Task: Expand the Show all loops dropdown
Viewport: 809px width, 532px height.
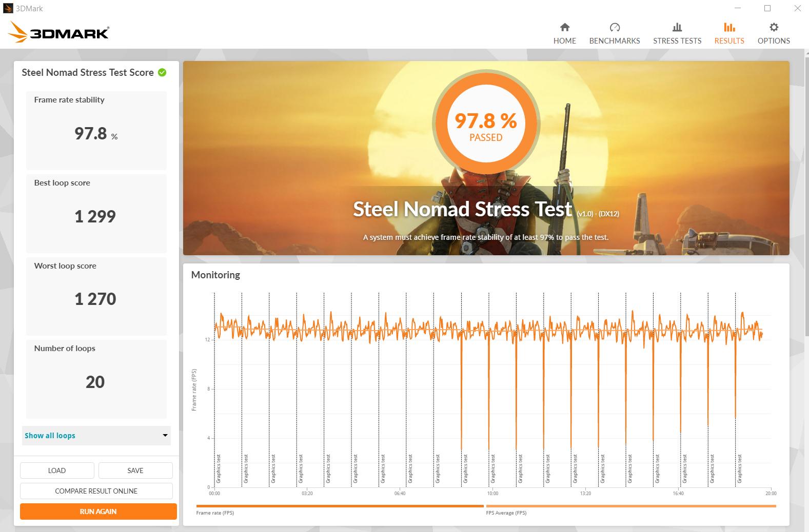Action: 96,436
